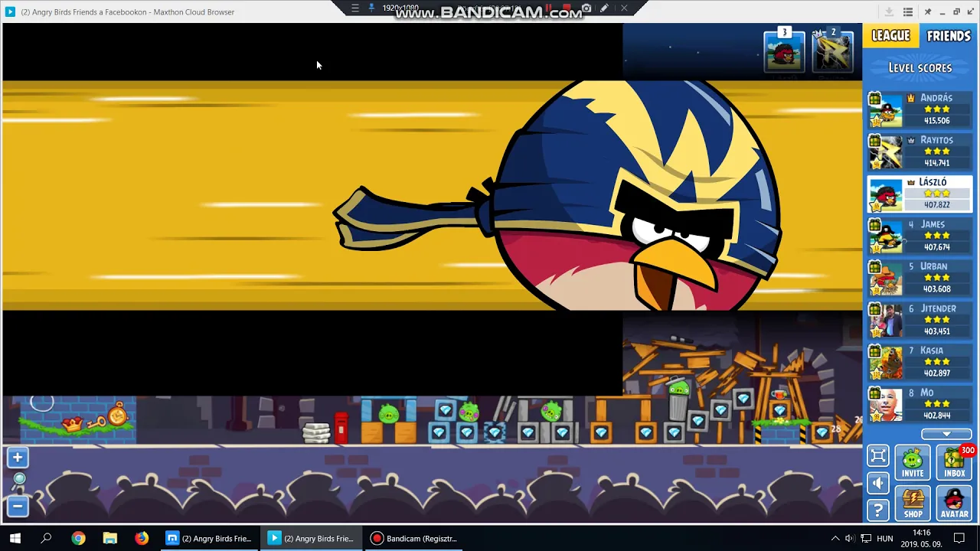Open the game help question mark

[x=878, y=510]
